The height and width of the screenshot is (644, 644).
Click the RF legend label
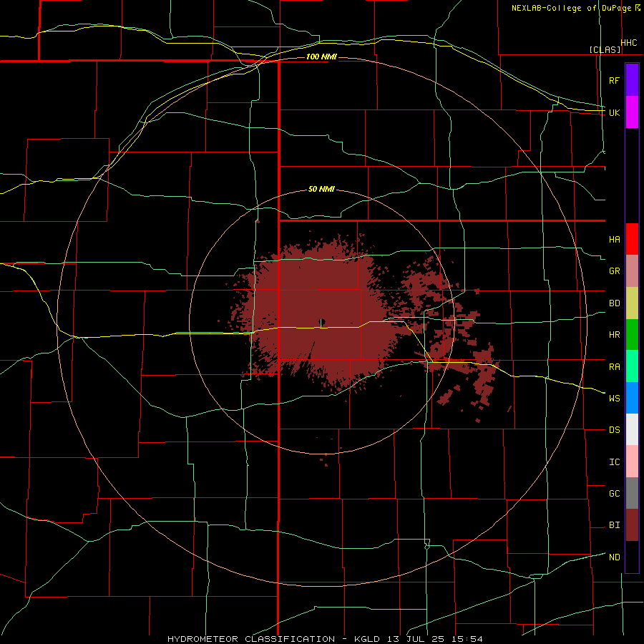(615, 80)
